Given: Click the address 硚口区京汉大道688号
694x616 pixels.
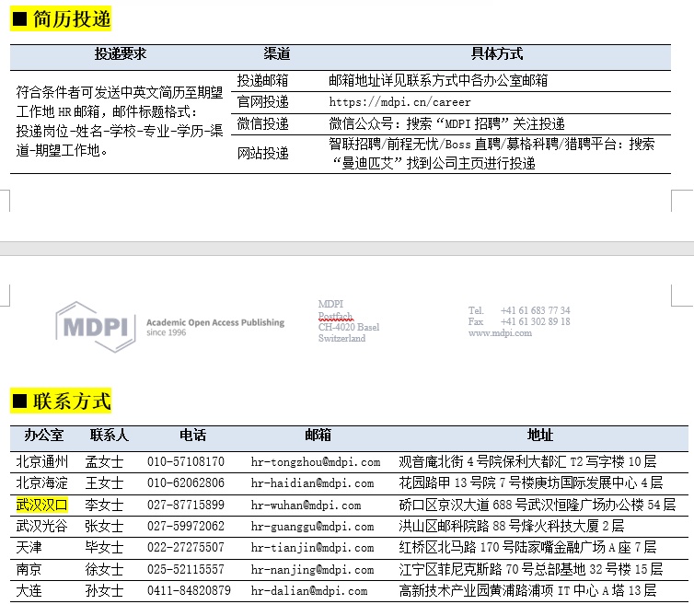Looking at the screenshot, I should [x=463, y=505].
